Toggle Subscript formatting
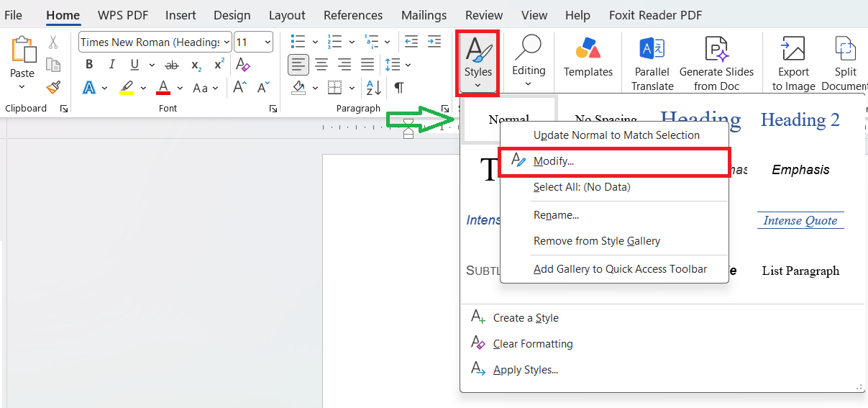The height and width of the screenshot is (408, 868). (x=196, y=65)
